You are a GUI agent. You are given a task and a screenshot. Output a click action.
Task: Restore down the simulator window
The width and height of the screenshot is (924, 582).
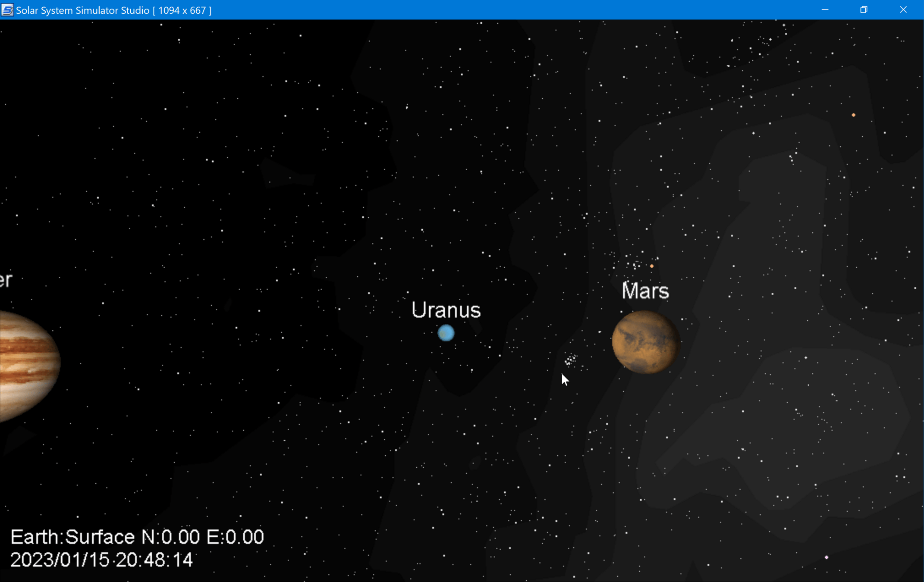864,10
